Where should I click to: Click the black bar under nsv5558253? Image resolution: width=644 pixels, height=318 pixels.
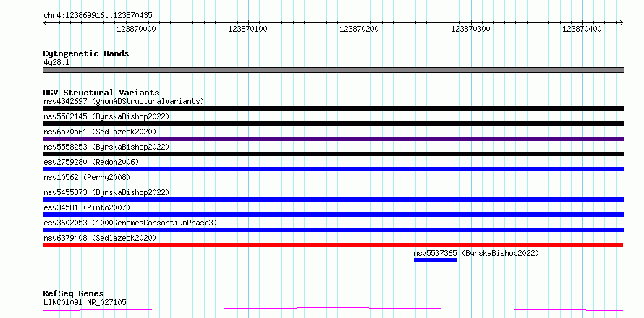[333, 154]
